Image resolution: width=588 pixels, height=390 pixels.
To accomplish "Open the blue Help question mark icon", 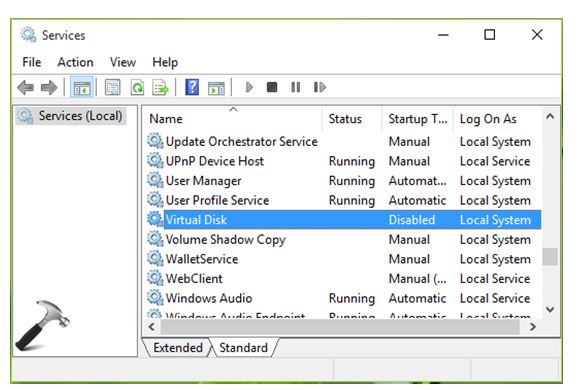I will (192, 87).
